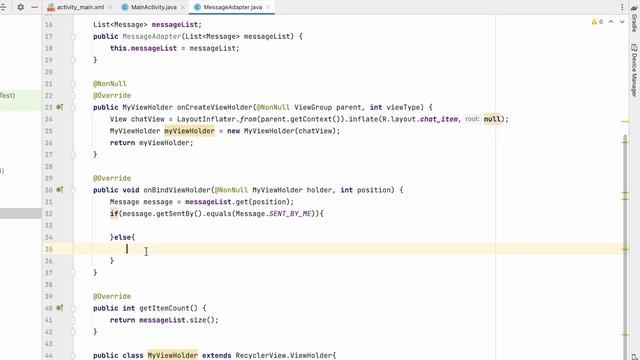This screenshot has height=360, width=640.
Task: Collapse getItemCount fold marker at line 40
Action: click(x=73, y=308)
